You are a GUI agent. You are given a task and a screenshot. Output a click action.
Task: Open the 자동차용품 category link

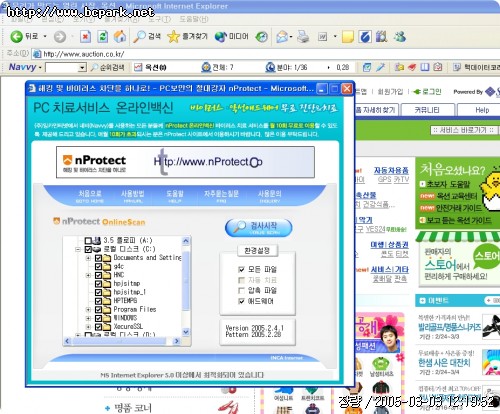click(391, 171)
